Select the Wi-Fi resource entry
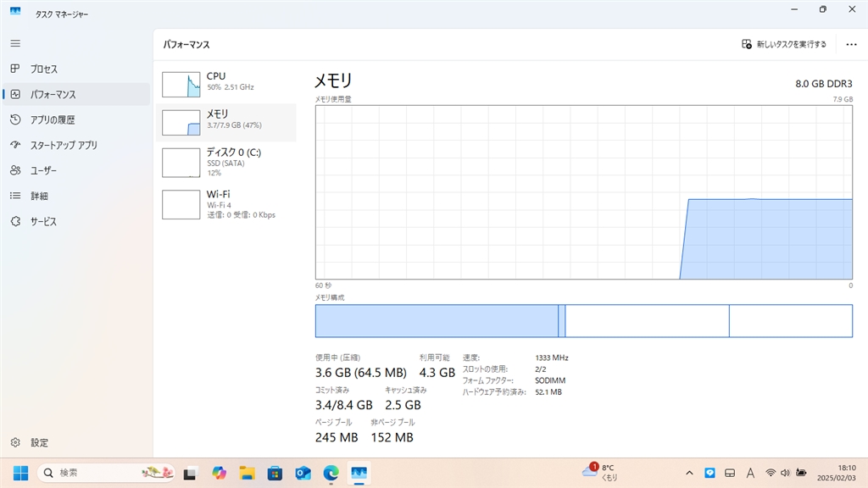This screenshot has width=868, height=488. point(225,204)
